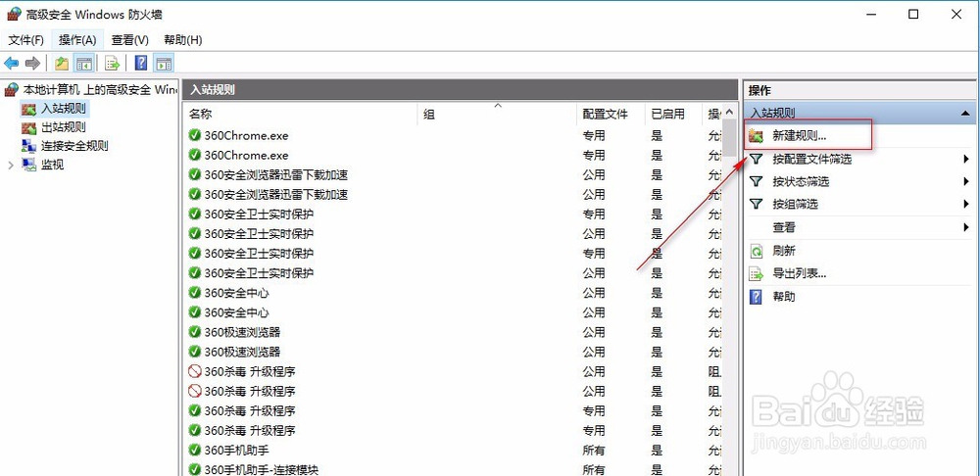Select 出站规则 in the tree

[x=63, y=127]
